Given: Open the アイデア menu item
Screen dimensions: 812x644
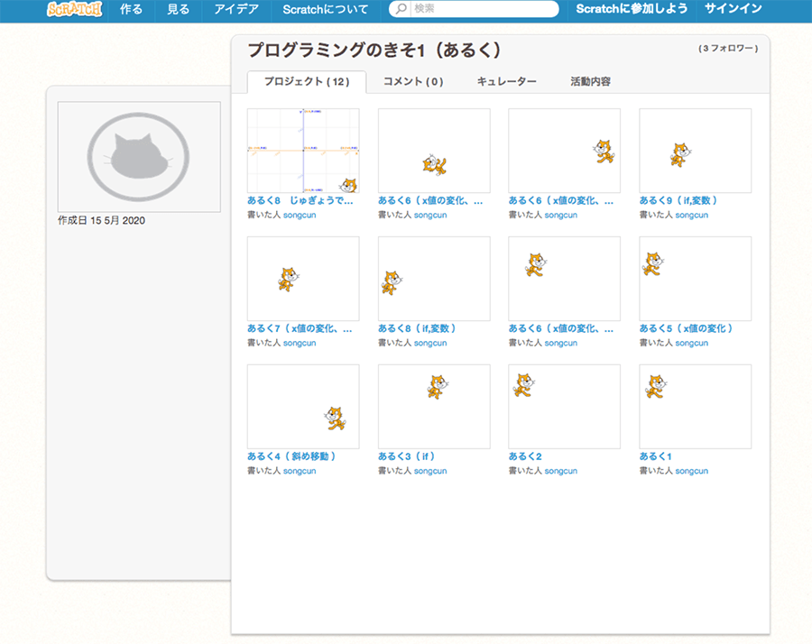Looking at the screenshot, I should (236, 9).
